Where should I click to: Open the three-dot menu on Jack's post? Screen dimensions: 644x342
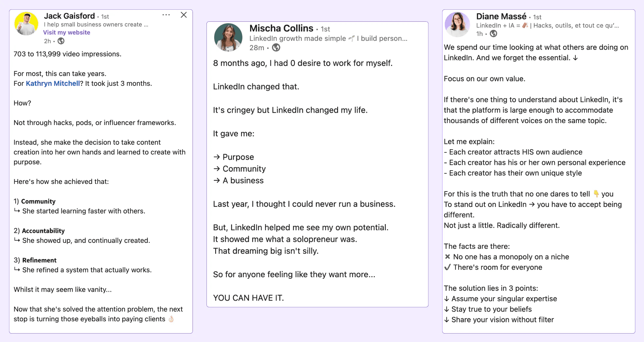(x=166, y=15)
